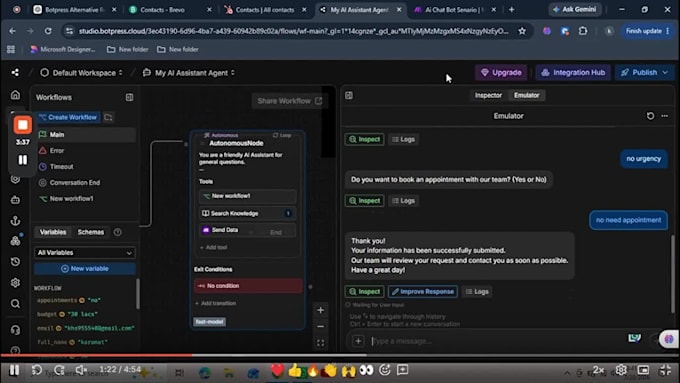Open the Conversation End workflow

coord(86,183)
